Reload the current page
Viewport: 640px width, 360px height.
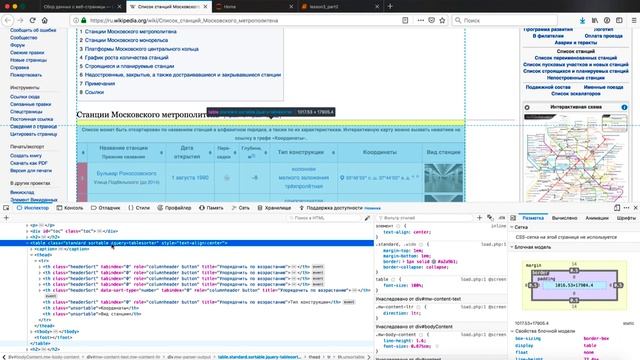[32, 20]
